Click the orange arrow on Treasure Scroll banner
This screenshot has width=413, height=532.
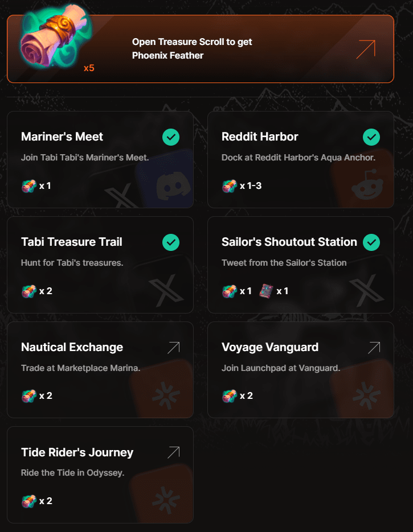tap(366, 49)
